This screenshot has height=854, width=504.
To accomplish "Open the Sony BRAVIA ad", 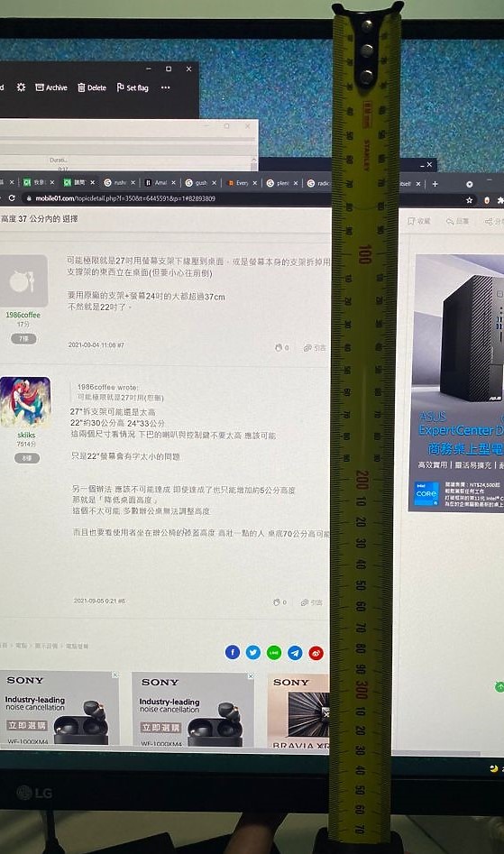I will tap(298, 712).
